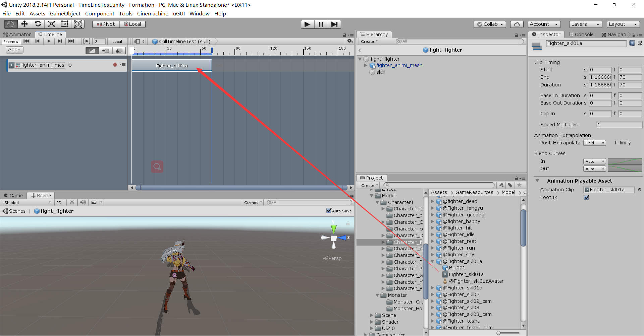Click the Pause button in the main toolbar
This screenshot has height=336, width=644.
click(321, 24)
